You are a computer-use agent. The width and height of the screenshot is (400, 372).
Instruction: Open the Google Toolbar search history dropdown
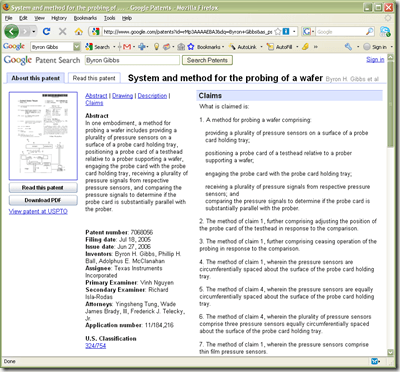pos(77,47)
